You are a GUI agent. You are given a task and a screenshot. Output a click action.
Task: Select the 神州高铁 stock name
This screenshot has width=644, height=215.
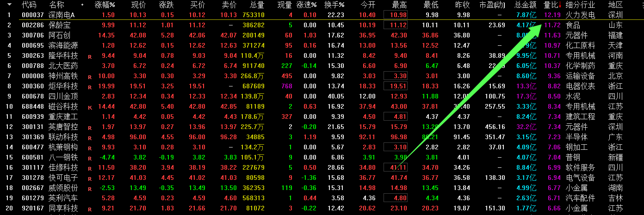64,76
